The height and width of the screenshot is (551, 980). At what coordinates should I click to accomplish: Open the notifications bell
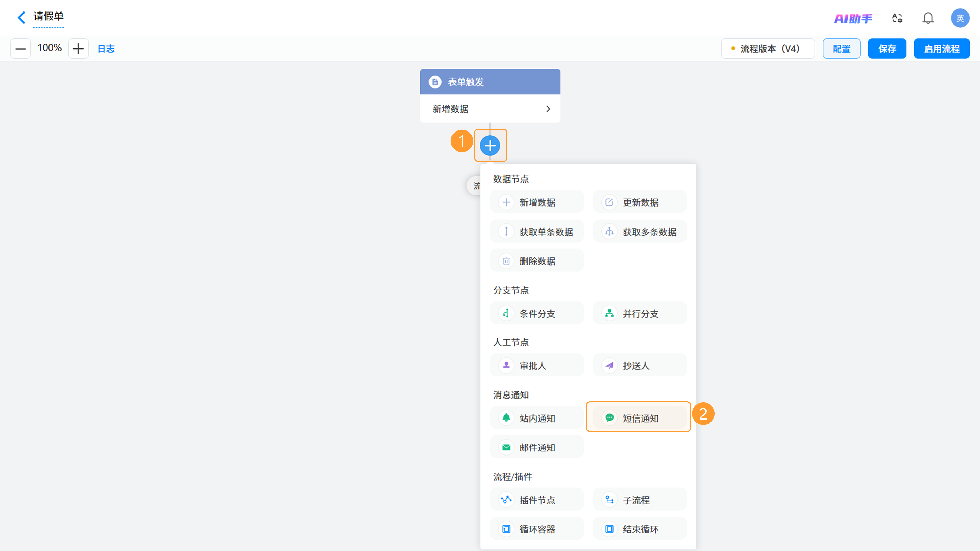[928, 18]
